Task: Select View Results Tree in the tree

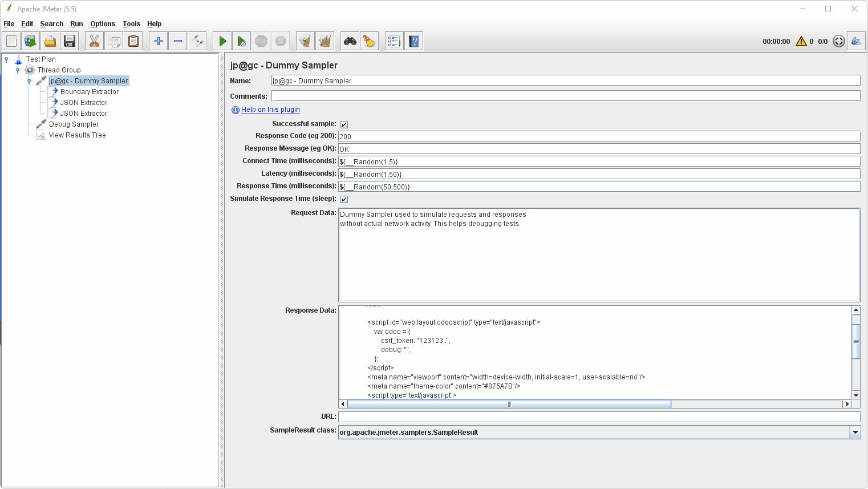Action: pyautogui.click(x=78, y=135)
